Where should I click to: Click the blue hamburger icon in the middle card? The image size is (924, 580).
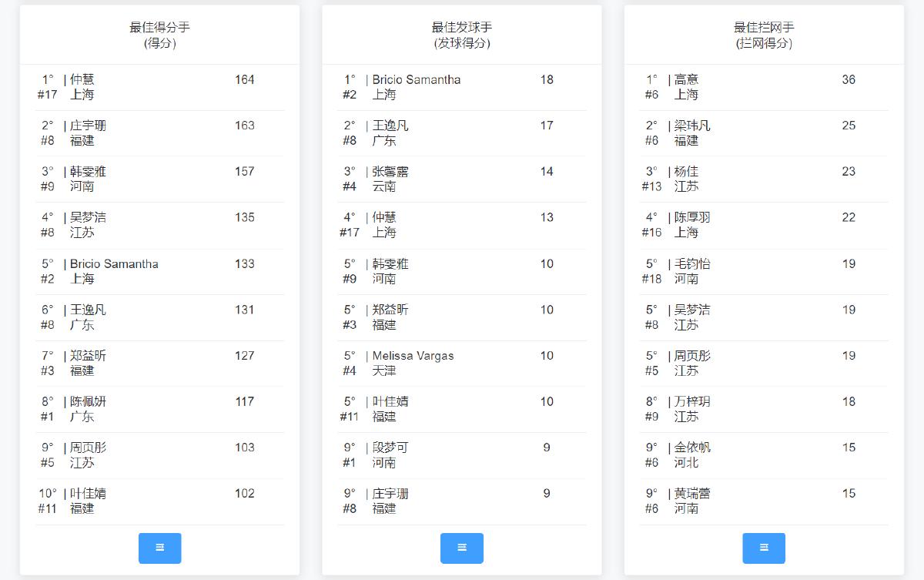(461, 548)
